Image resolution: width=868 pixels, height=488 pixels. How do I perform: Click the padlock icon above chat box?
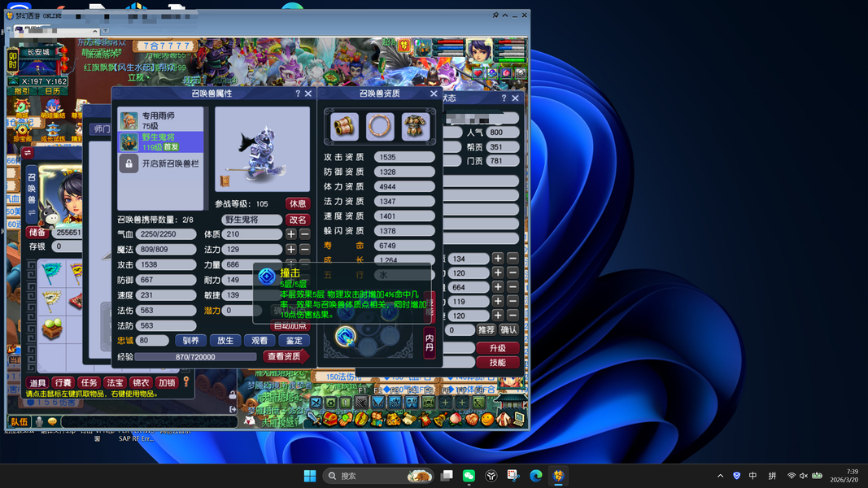(233, 394)
